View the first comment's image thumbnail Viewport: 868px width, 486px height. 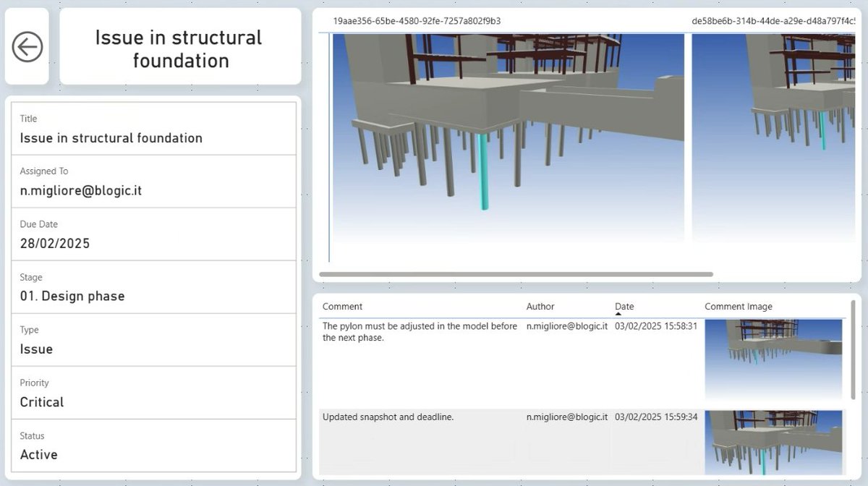pos(773,360)
